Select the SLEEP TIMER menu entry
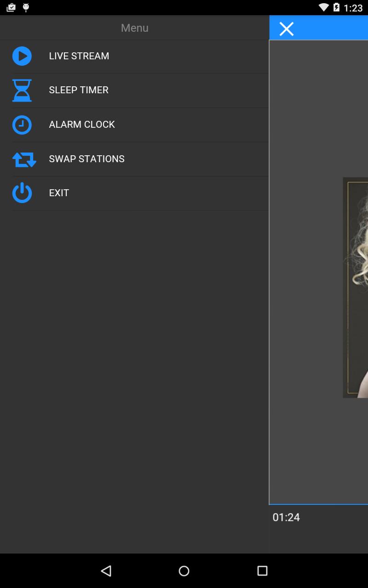Image resolution: width=368 pixels, height=588 pixels. pyautogui.click(x=134, y=90)
